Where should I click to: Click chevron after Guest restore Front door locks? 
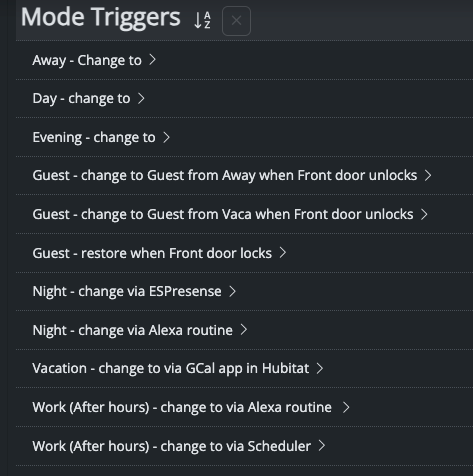(283, 253)
